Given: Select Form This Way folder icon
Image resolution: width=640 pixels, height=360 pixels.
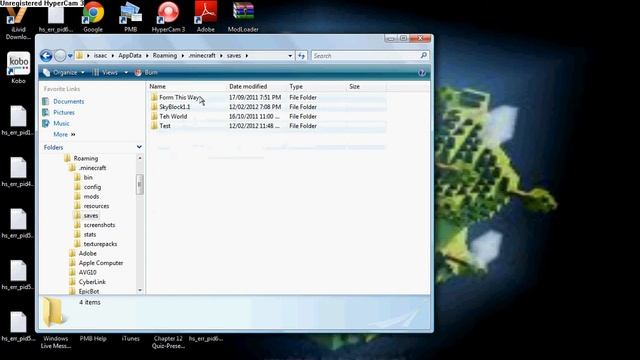Looking at the screenshot, I should (154, 97).
